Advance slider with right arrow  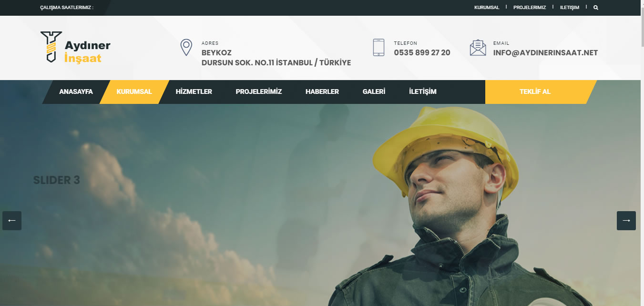tap(626, 221)
